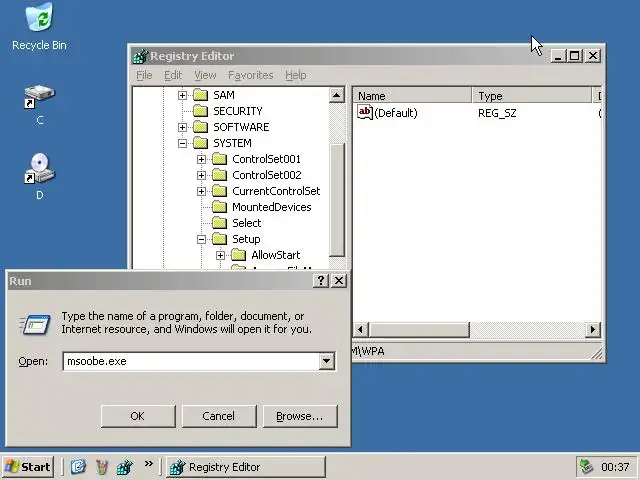640x480 pixels.
Task: Select the CurrentControlSet folder icon
Action: (220, 191)
